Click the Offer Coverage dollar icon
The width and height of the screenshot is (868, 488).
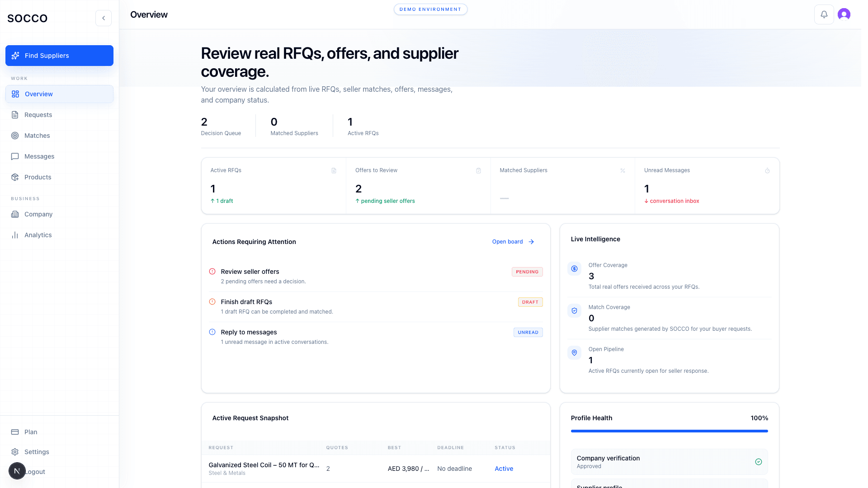click(574, 268)
